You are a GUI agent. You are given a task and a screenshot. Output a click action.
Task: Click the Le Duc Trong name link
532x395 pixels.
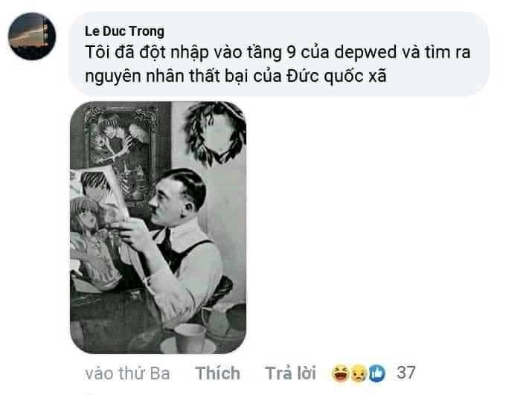124,31
